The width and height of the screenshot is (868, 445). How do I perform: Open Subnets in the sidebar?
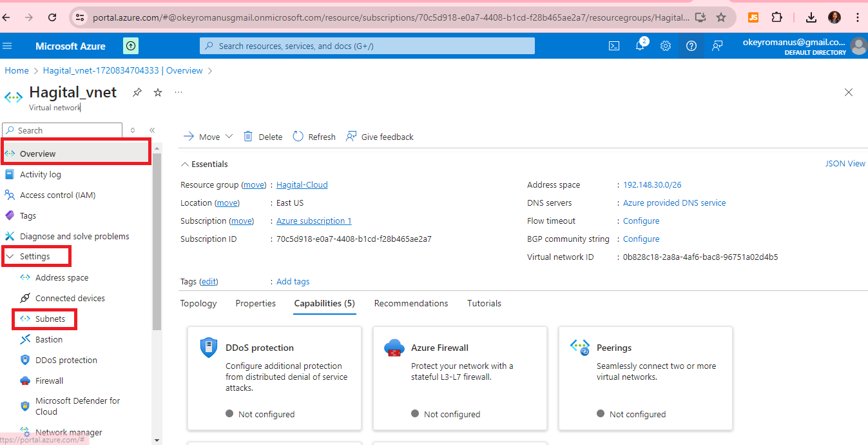(x=50, y=319)
